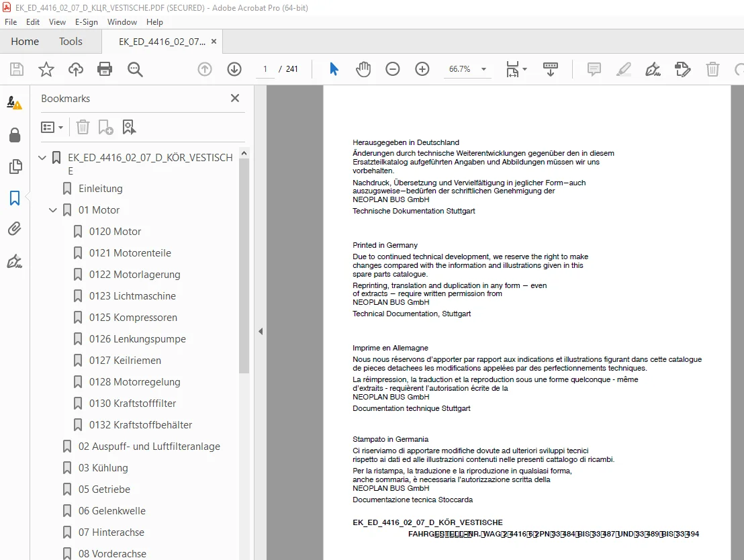744x560 pixels.
Task: Select the 0123 Lichtmaschine bookmark
Action: pos(132,295)
